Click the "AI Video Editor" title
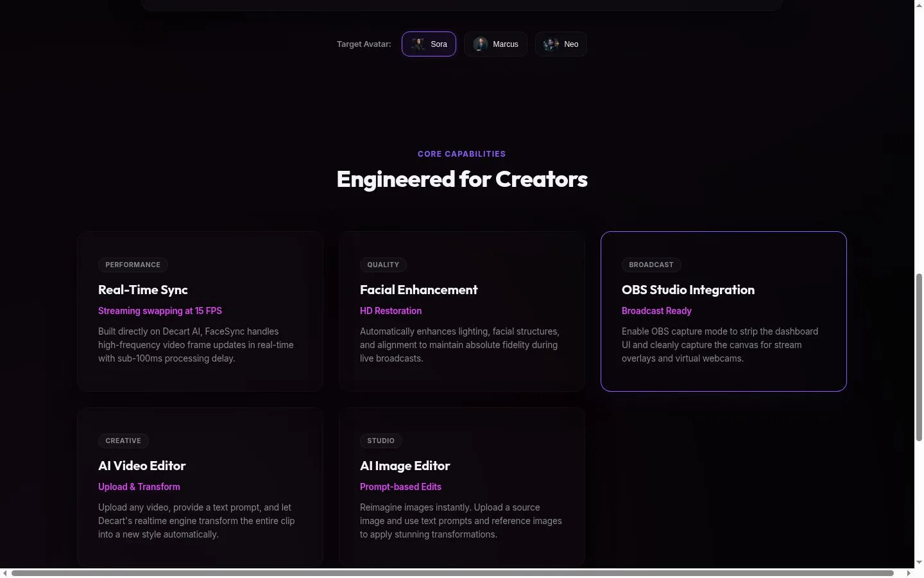The width and height of the screenshot is (924, 578). click(x=142, y=466)
